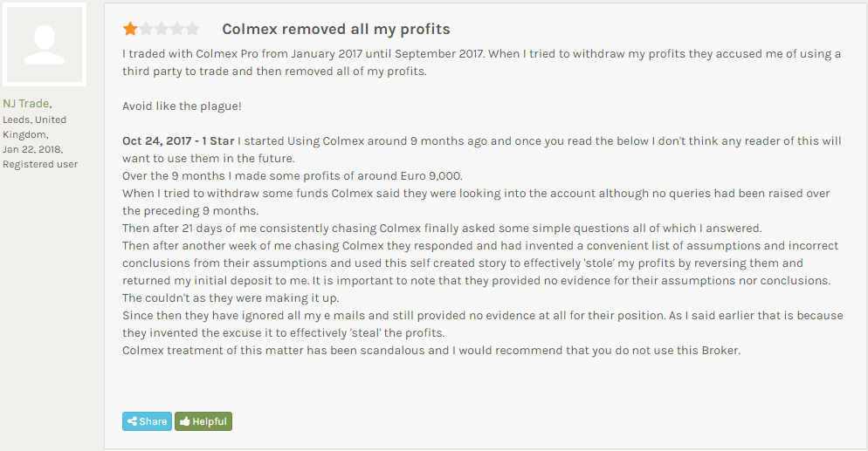868x451 pixels.
Task: Click the "Jan 22, 2018" review date
Action: tap(31, 149)
